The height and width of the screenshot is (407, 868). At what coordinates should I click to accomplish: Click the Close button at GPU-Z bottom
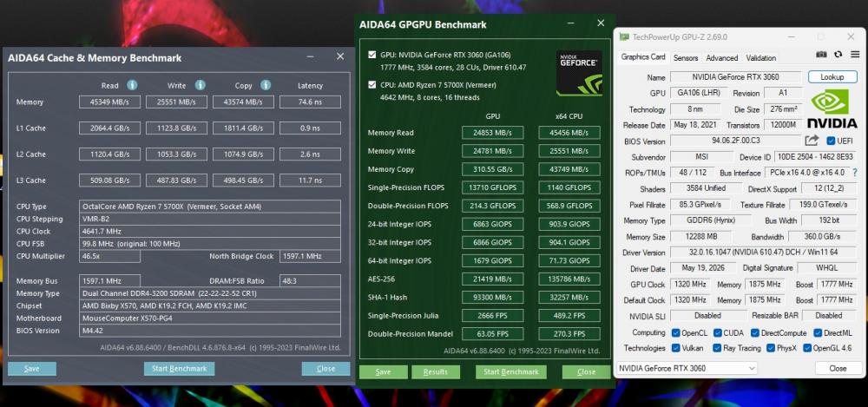[838, 368]
